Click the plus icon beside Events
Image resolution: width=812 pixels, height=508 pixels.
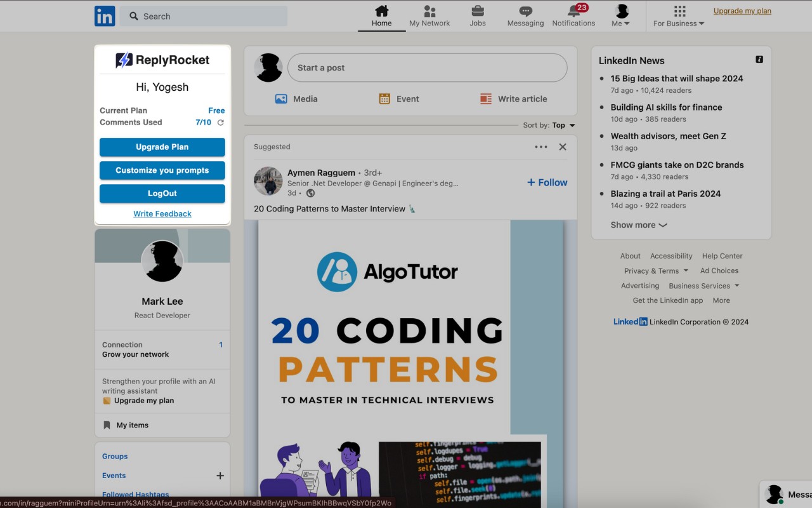click(220, 476)
